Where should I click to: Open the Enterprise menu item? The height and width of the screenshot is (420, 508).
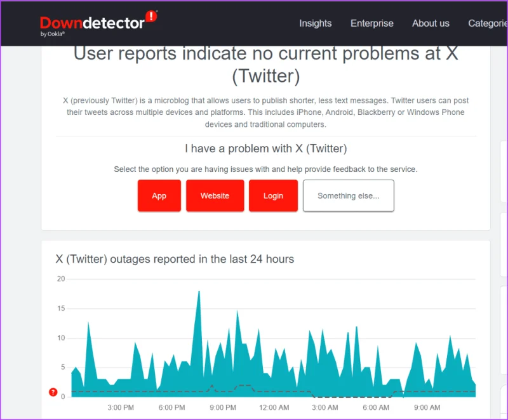click(x=372, y=23)
